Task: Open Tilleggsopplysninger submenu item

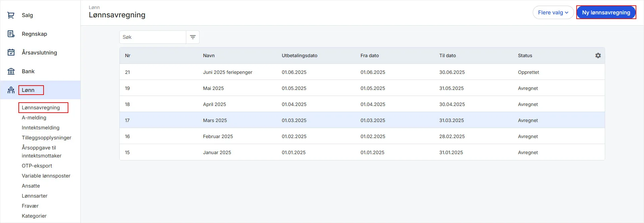Action: 47,138
